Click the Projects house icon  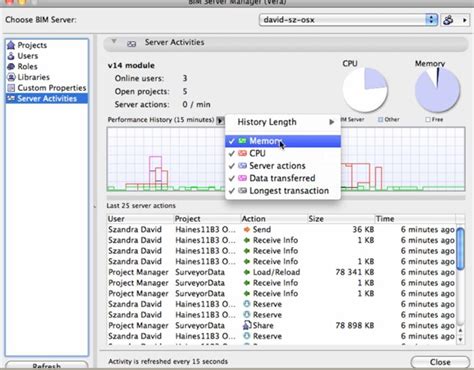(x=11, y=45)
